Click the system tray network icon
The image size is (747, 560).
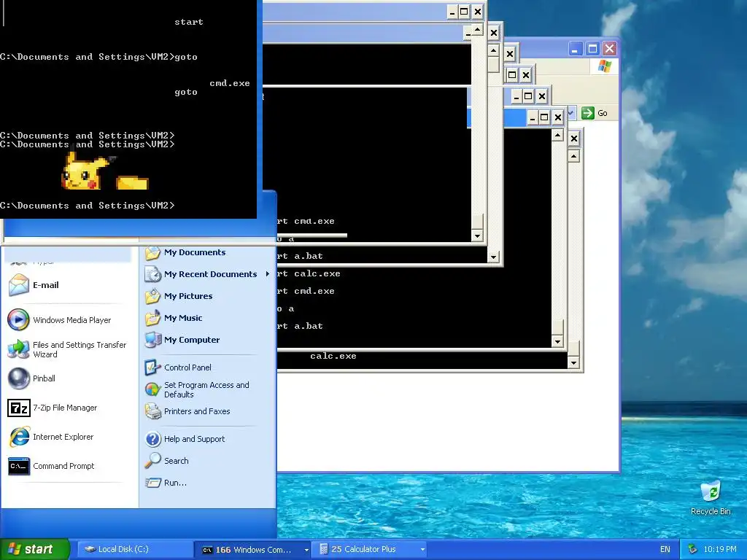pos(692,550)
